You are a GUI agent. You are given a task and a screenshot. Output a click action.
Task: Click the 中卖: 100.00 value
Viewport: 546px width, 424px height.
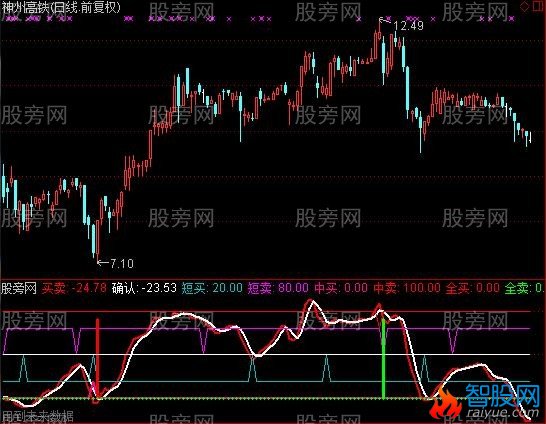[x=407, y=288]
